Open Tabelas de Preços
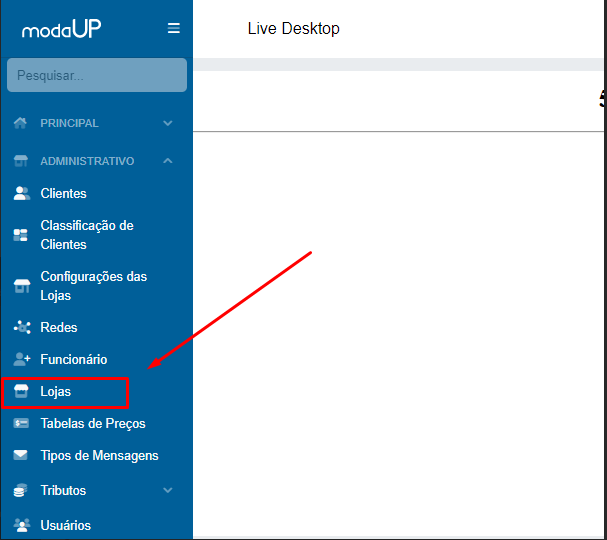The height and width of the screenshot is (540, 607). pos(93,423)
